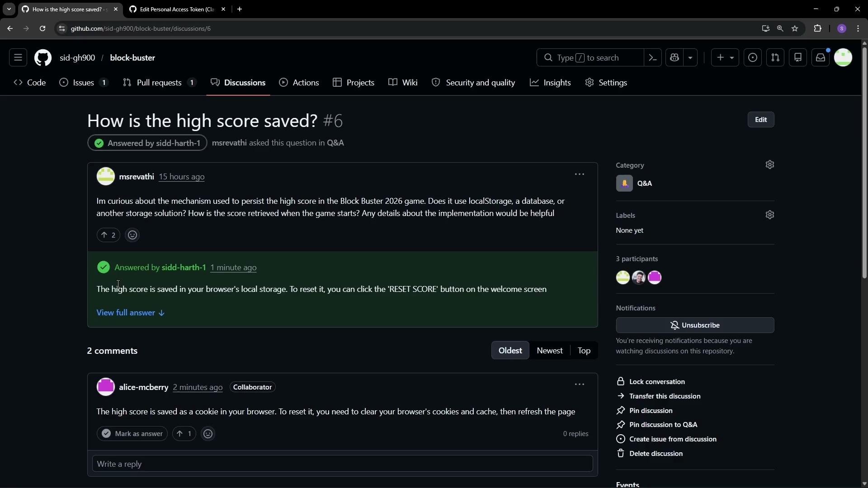Viewport: 868px width, 488px height.
Task: Open block-buster repository link
Action: 132,58
